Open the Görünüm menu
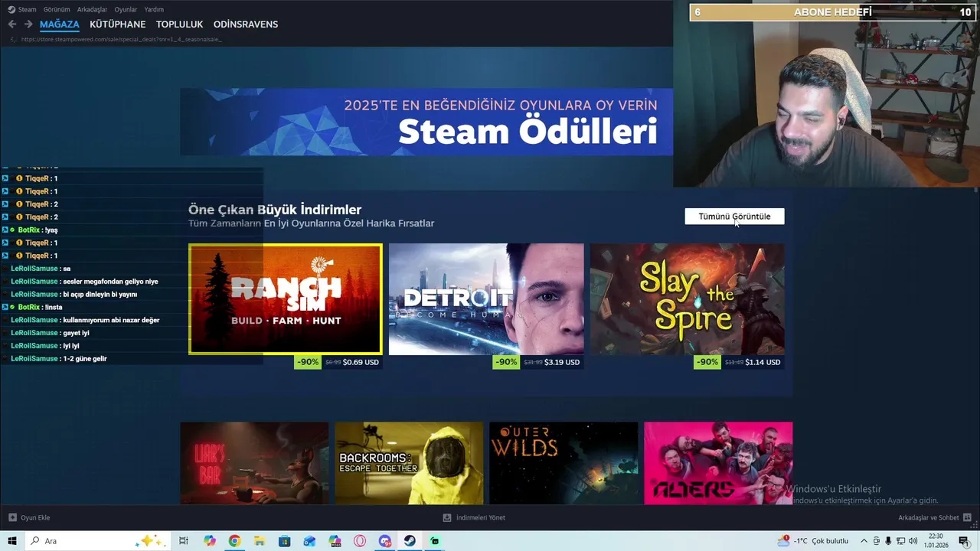The image size is (980, 551). pos(57,9)
